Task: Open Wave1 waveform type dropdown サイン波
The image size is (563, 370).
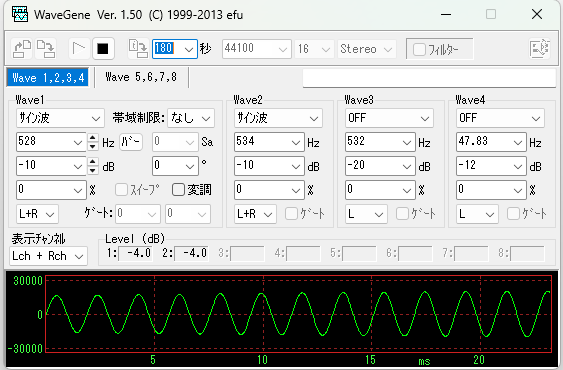Action: click(60, 118)
